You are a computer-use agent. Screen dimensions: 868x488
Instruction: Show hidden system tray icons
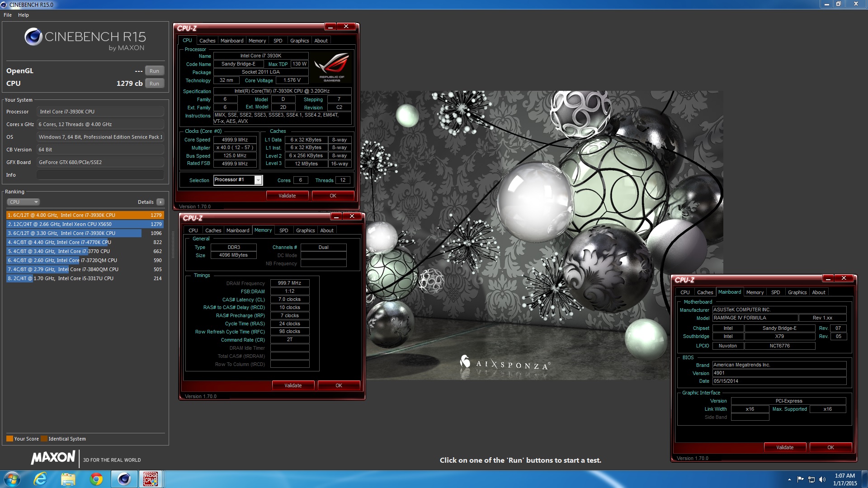(789, 479)
